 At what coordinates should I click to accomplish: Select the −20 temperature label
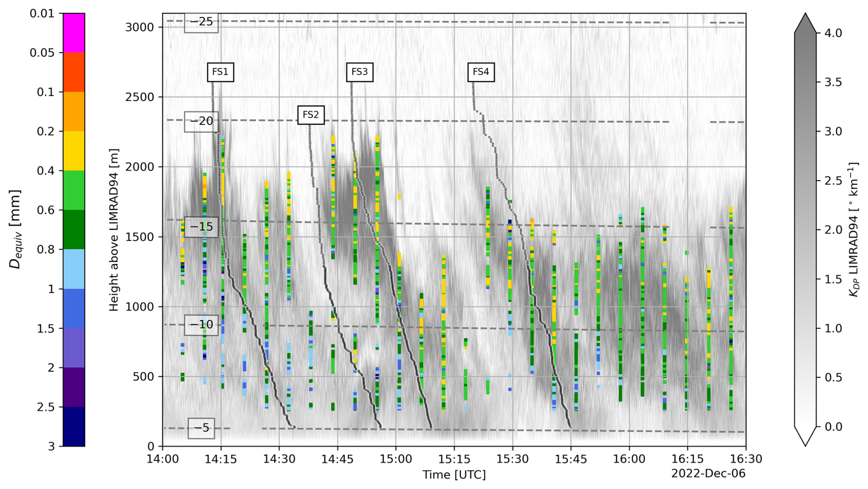click(201, 122)
